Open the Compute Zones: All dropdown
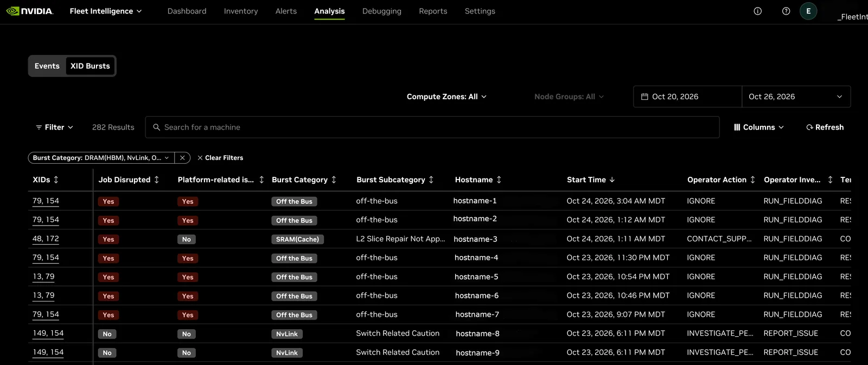Image resolution: width=868 pixels, height=365 pixels. [x=447, y=97]
